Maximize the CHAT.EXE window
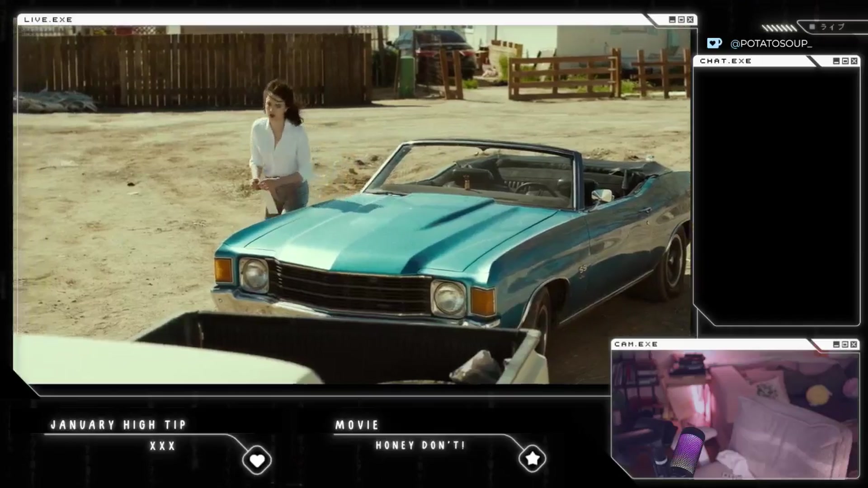This screenshot has width=868, height=488. [x=845, y=61]
